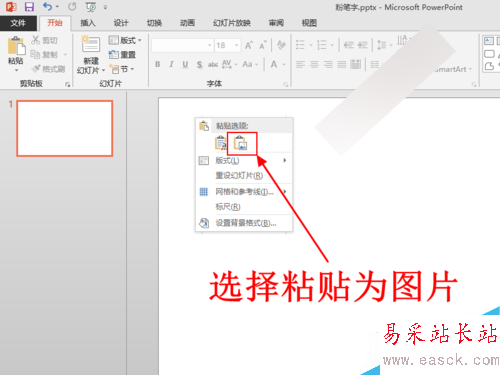Justify text alignment

point(342,64)
